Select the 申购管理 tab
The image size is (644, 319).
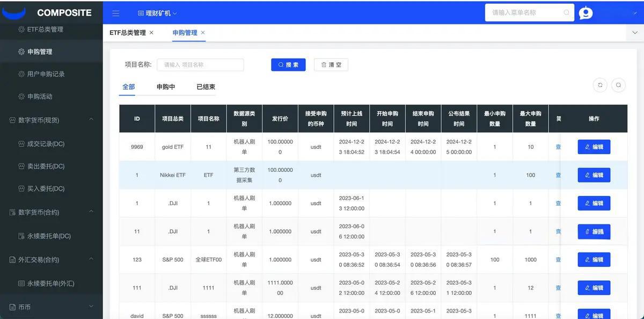point(185,32)
